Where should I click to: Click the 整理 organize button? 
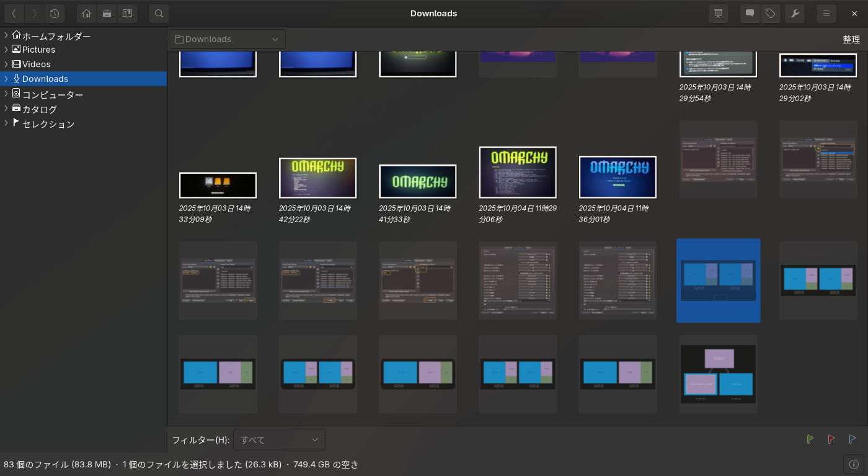tap(851, 39)
